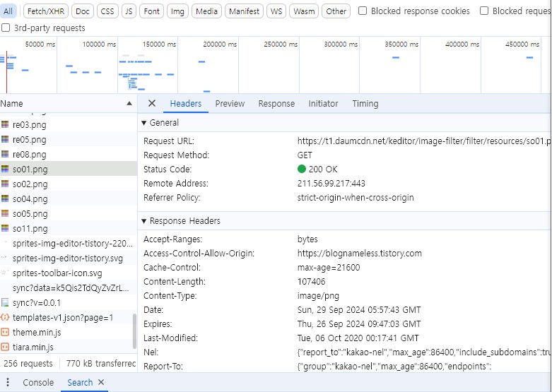552x392 pixels.
Task: Filter by Media requests
Action: pos(206,11)
